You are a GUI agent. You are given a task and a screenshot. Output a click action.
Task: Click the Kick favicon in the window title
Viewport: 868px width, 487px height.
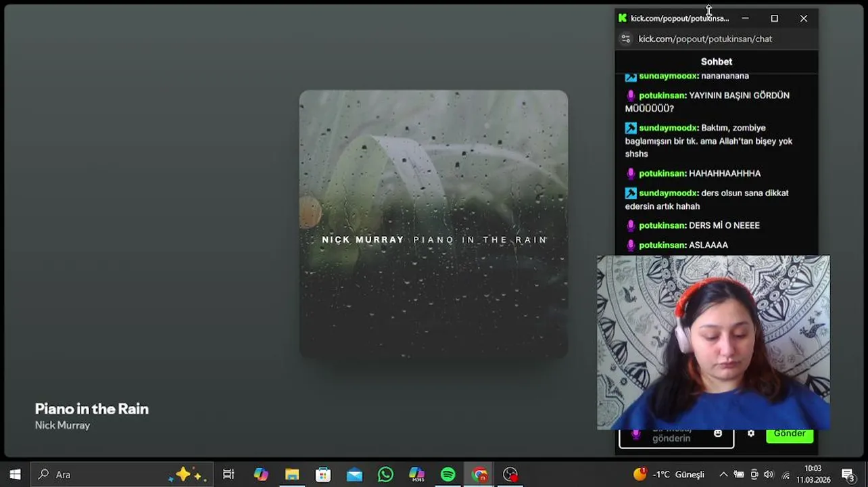tap(623, 18)
